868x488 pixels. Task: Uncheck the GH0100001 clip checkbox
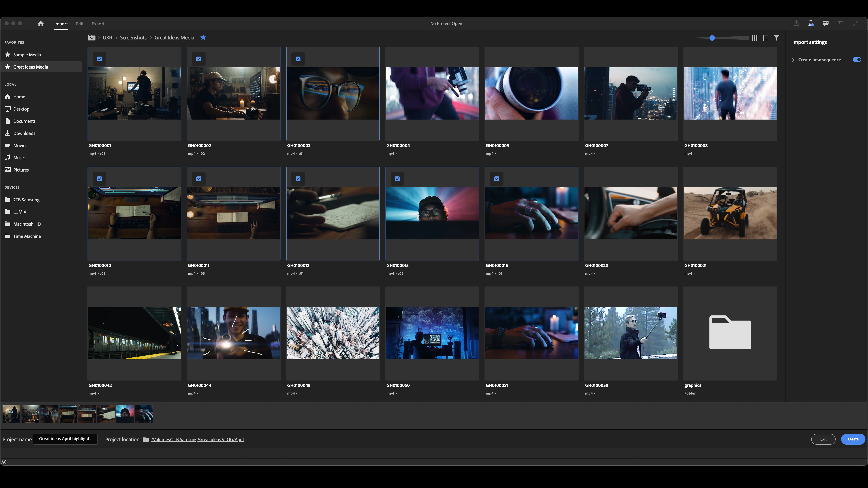(99, 59)
